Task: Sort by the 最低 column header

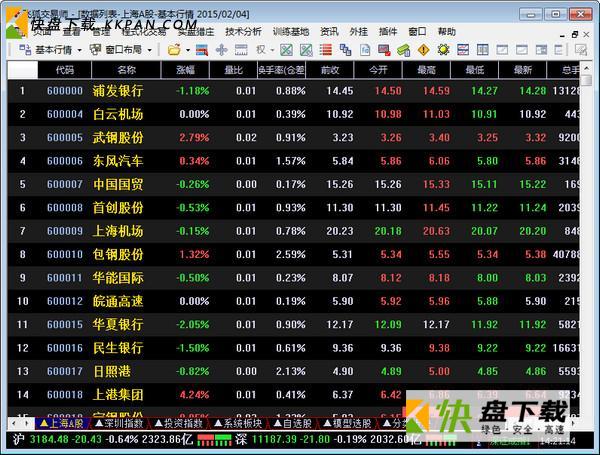Action: pos(474,70)
